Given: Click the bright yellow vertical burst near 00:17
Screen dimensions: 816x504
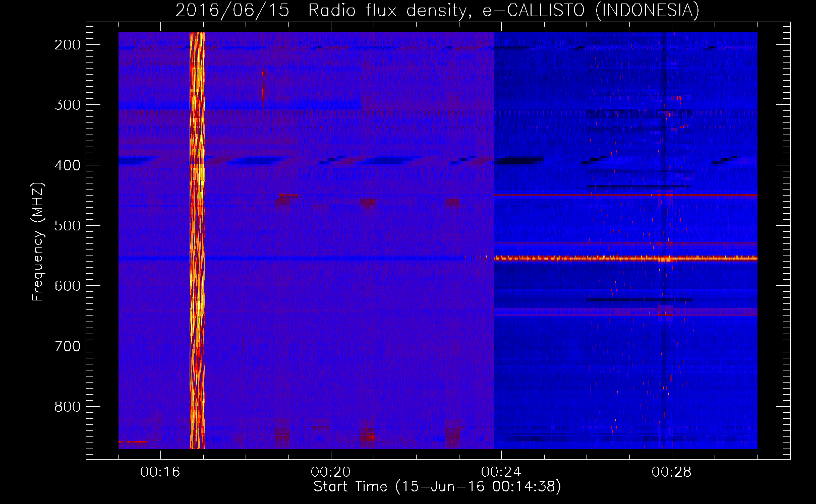Looking at the screenshot, I should (x=197, y=240).
